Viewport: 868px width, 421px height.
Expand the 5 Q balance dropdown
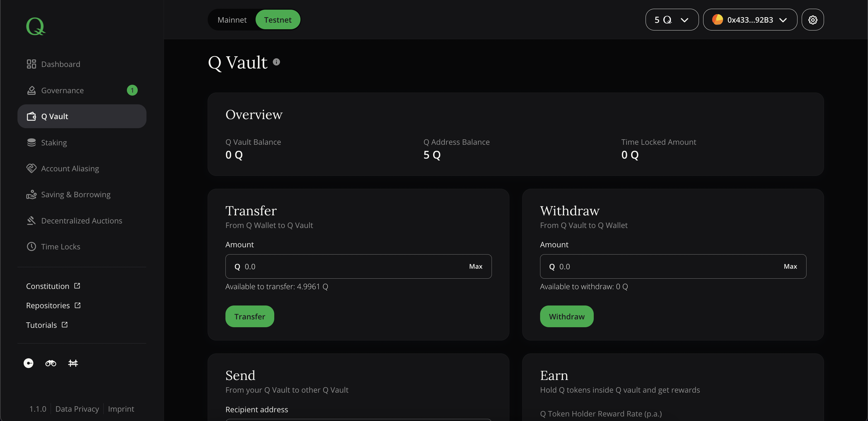(671, 20)
